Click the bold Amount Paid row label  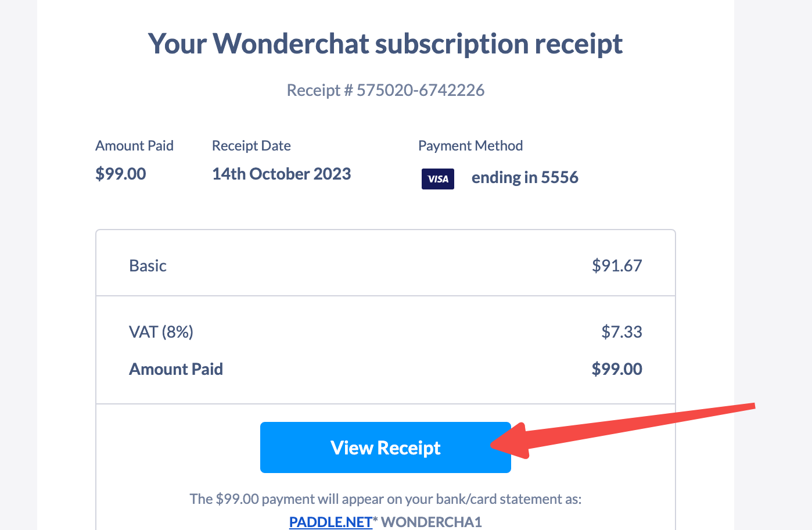176,370
